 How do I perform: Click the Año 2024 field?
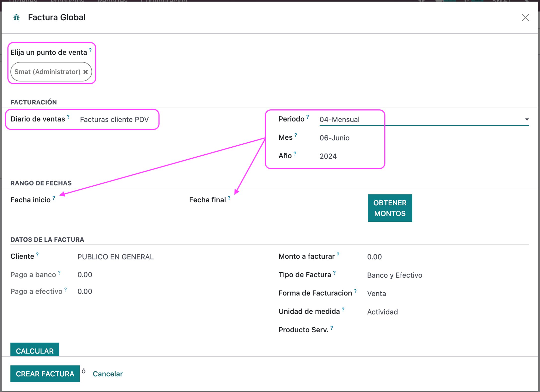pyautogui.click(x=328, y=156)
